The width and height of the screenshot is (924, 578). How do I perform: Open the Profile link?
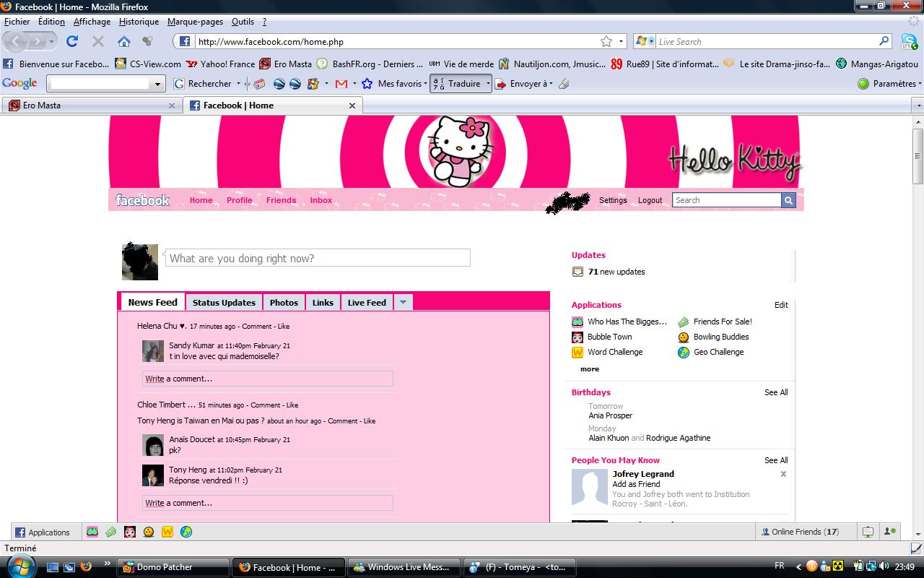239,200
